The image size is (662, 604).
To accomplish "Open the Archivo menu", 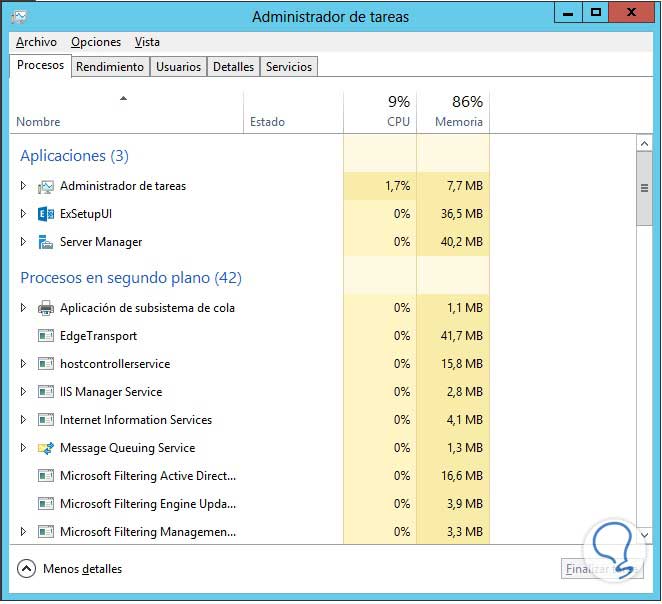I will click(x=36, y=42).
